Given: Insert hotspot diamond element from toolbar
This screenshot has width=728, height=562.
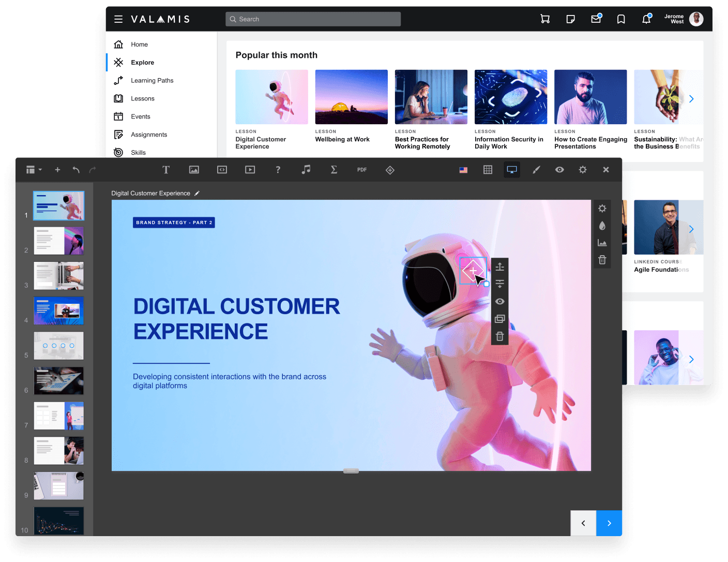Looking at the screenshot, I should [x=390, y=170].
